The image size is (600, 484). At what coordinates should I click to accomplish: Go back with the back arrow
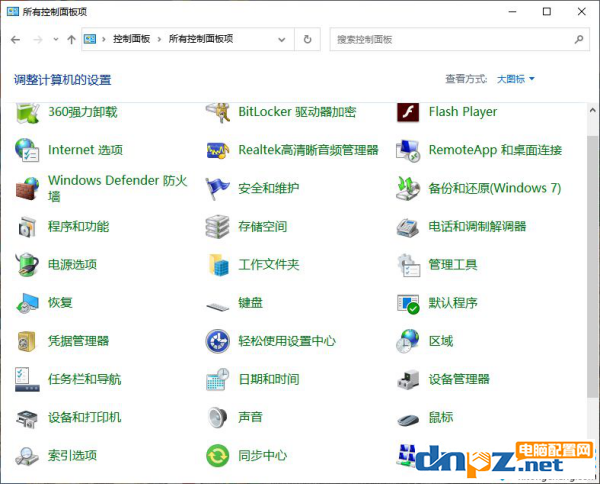[x=16, y=39]
